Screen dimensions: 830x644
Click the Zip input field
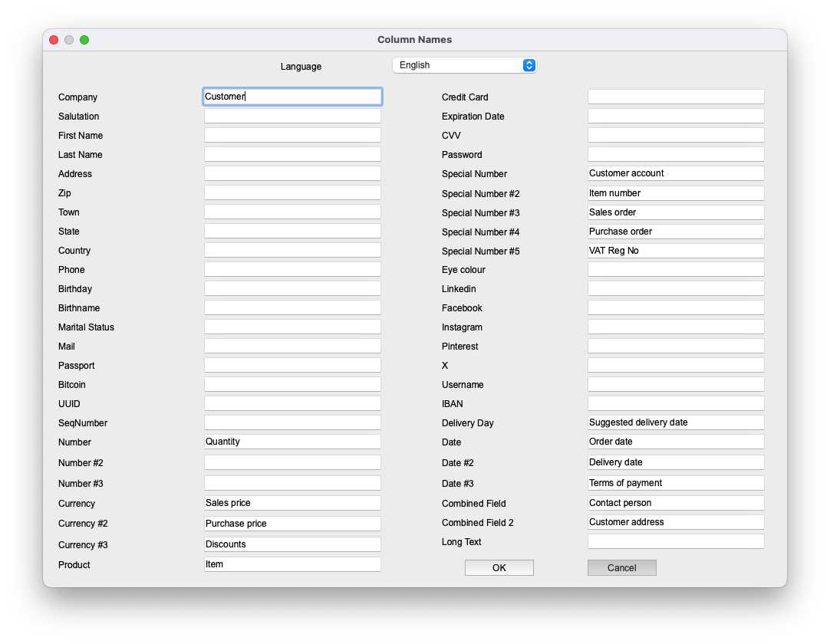[292, 192]
